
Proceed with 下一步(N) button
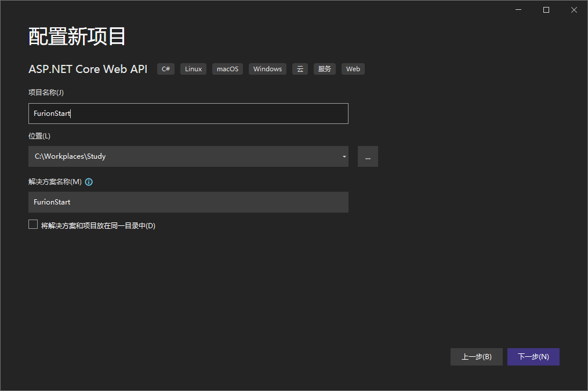click(x=533, y=357)
